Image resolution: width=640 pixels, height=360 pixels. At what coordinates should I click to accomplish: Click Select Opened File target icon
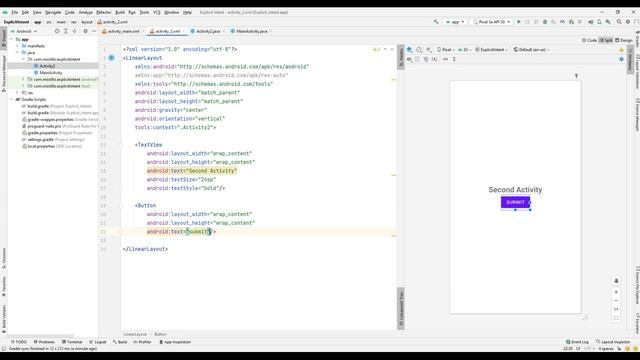57,31
